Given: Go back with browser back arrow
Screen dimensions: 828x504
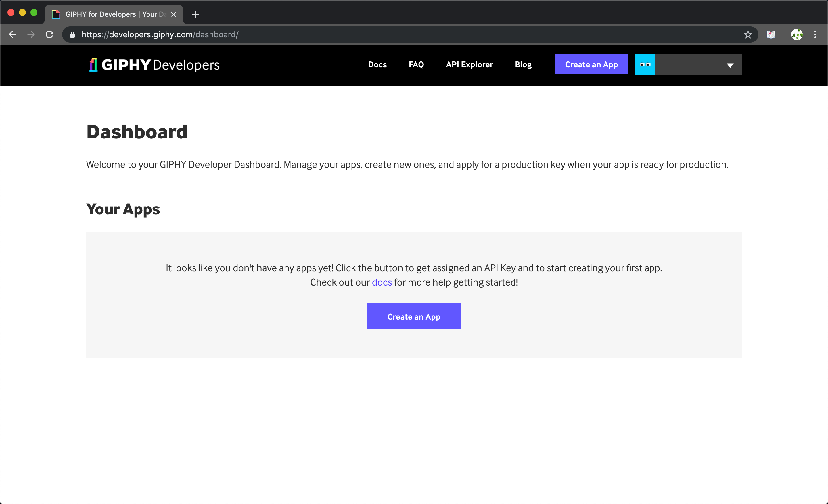Looking at the screenshot, I should coord(13,34).
